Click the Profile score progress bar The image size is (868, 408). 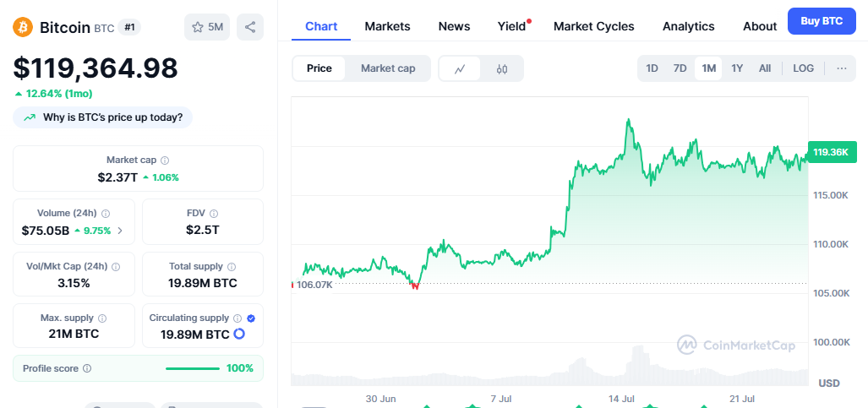point(193,368)
